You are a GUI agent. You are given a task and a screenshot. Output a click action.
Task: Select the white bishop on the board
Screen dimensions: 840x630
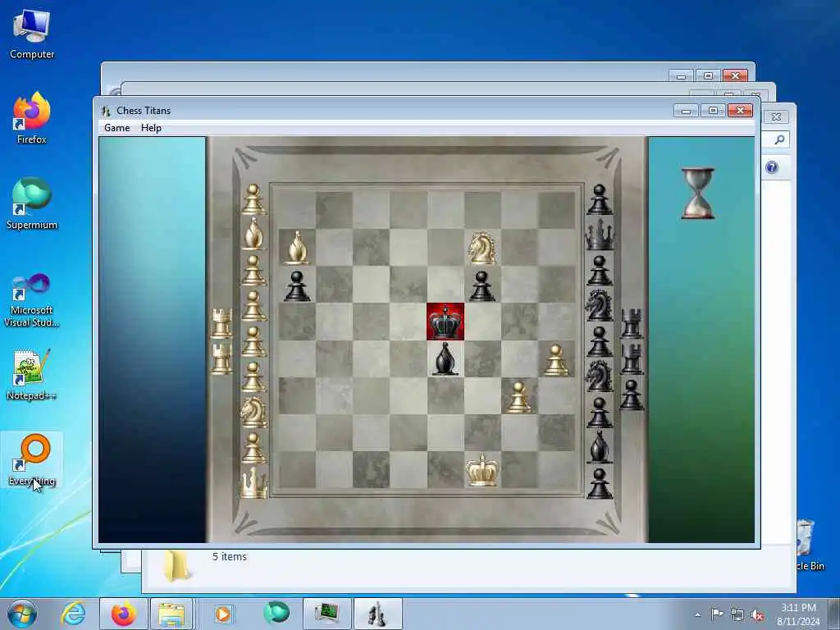click(297, 248)
